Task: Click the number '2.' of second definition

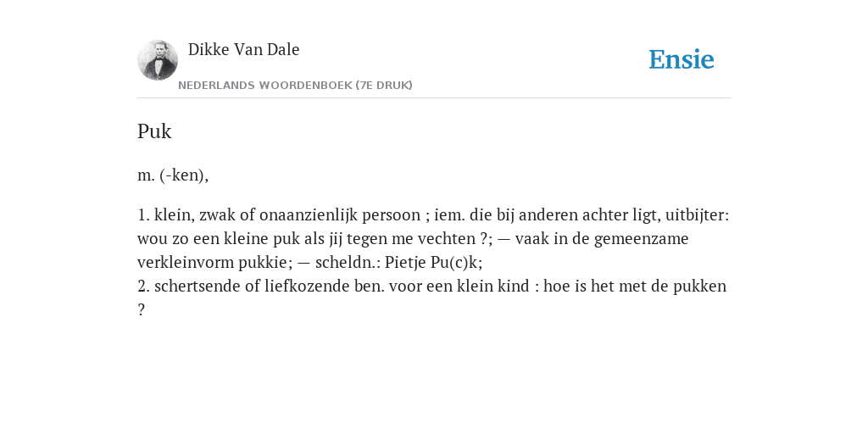Action: 143,287
